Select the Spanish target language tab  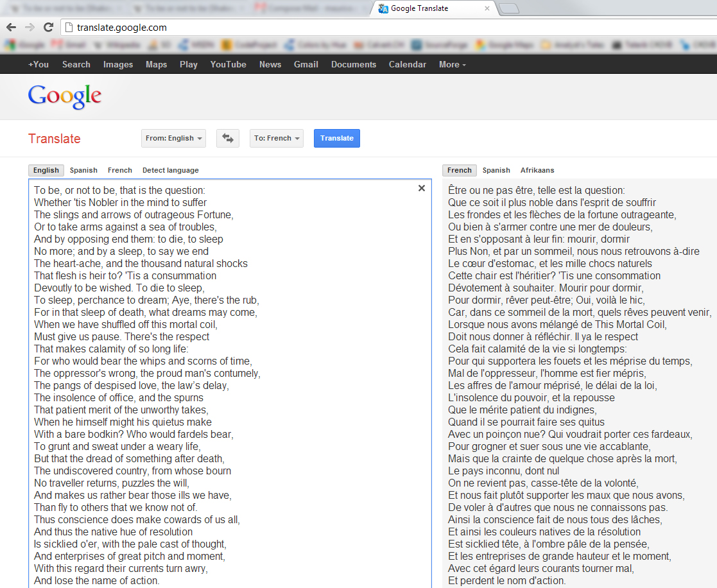pos(496,170)
